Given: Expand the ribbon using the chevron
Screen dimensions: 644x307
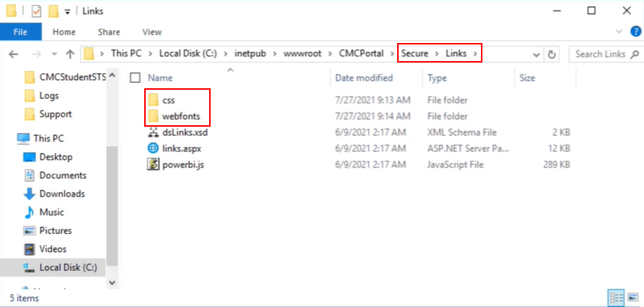Looking at the screenshot, I should [x=619, y=32].
